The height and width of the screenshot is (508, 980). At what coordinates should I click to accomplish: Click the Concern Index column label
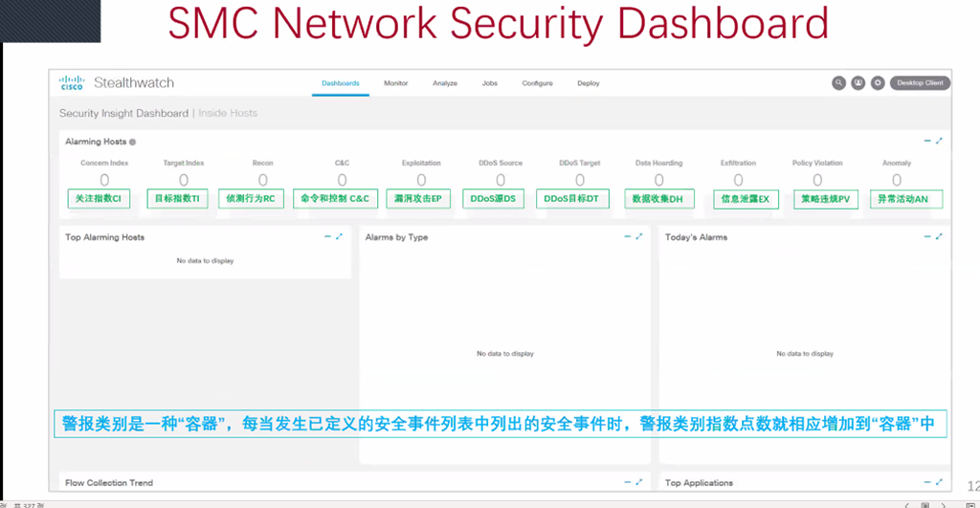pos(104,163)
